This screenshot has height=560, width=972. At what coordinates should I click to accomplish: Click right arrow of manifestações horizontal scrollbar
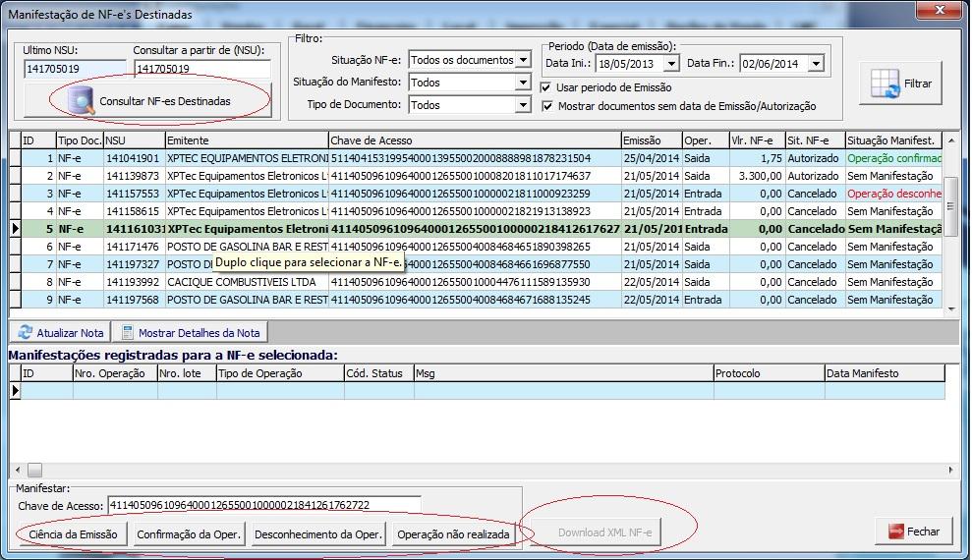(x=951, y=471)
